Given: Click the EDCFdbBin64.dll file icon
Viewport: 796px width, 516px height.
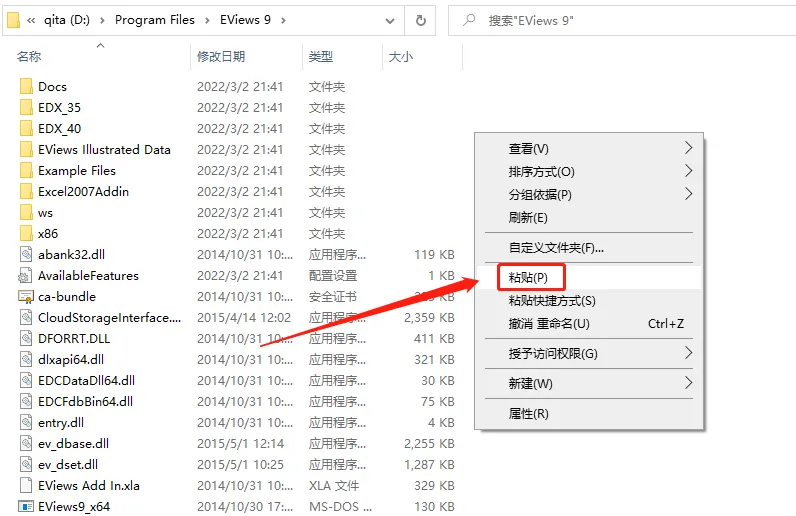Looking at the screenshot, I should (26, 401).
